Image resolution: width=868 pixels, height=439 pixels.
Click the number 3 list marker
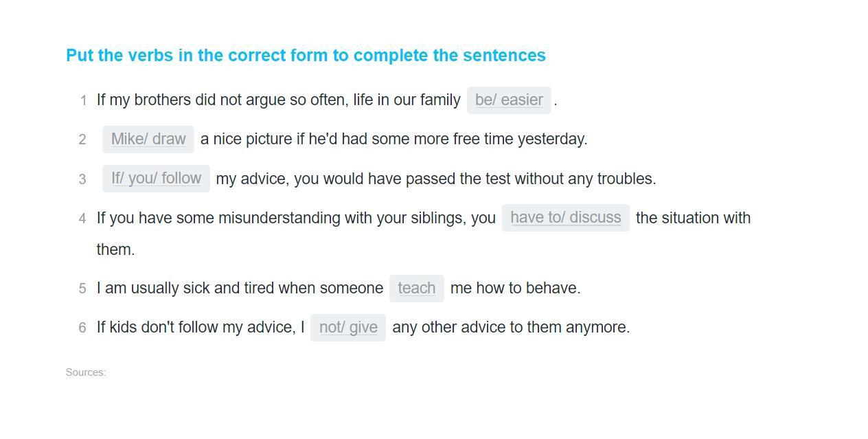(x=82, y=179)
